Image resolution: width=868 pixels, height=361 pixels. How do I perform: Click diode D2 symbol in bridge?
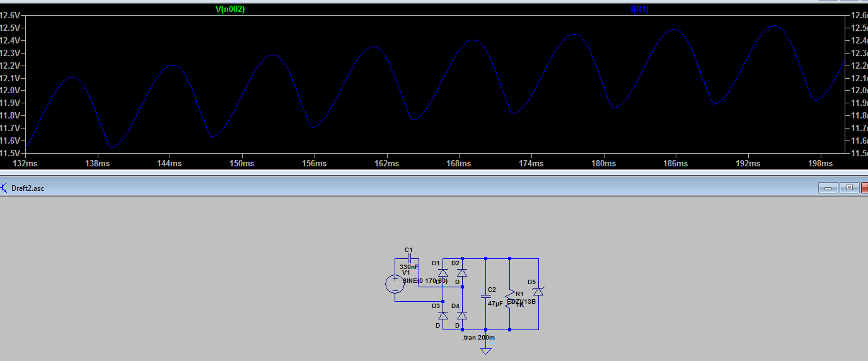pyautogui.click(x=462, y=273)
